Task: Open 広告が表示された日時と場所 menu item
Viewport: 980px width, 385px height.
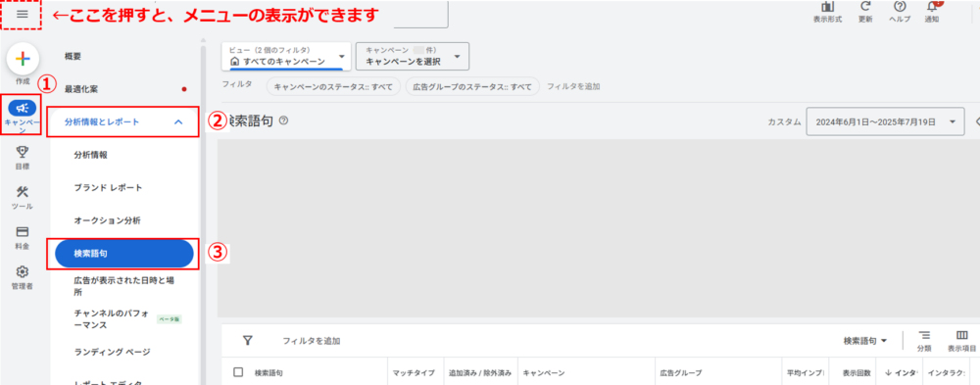Action: click(123, 286)
